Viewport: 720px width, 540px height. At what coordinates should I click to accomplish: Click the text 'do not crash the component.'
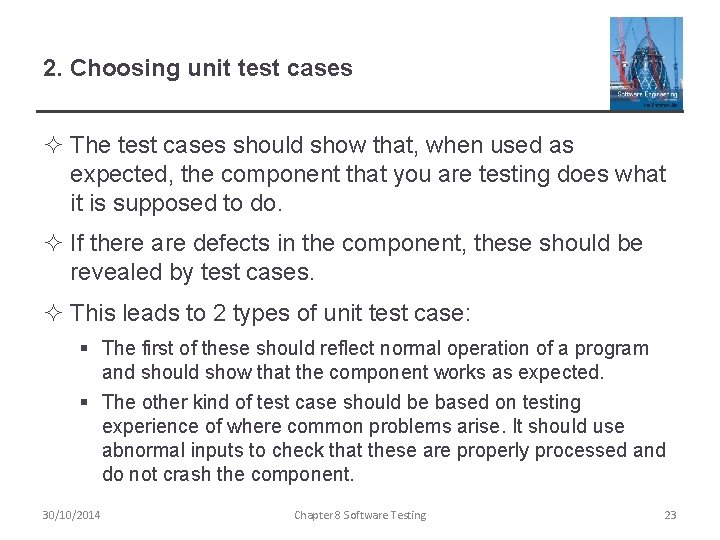(x=228, y=474)
